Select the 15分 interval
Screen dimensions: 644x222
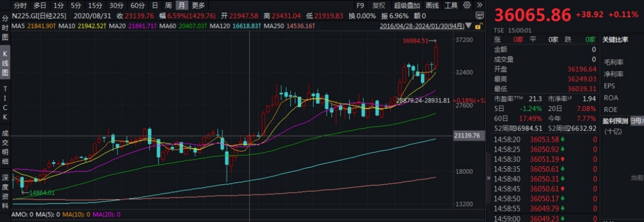coord(95,6)
